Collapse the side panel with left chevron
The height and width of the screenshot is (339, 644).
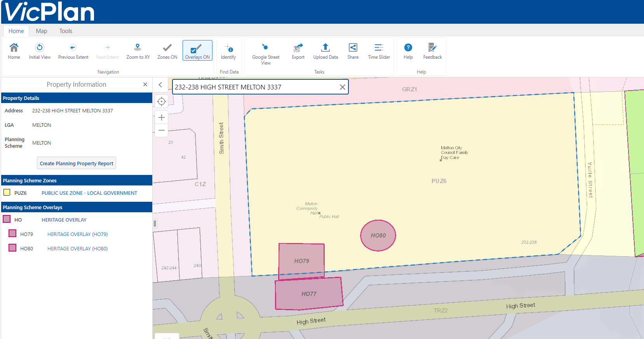click(x=160, y=85)
